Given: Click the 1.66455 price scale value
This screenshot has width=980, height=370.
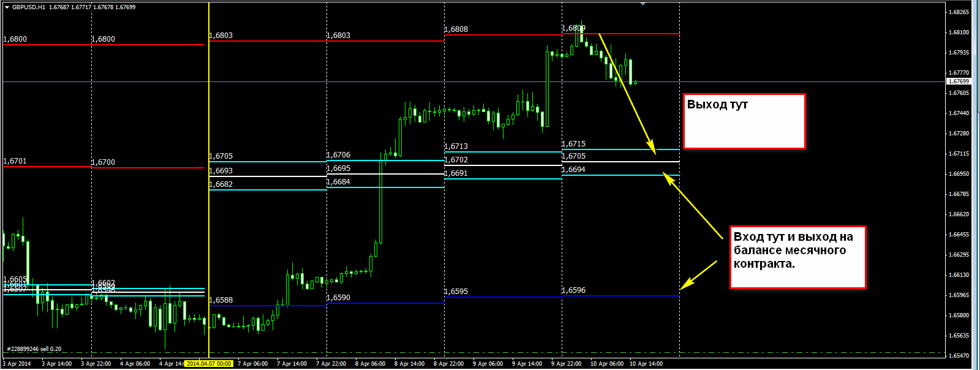Looking at the screenshot, I should [959, 235].
